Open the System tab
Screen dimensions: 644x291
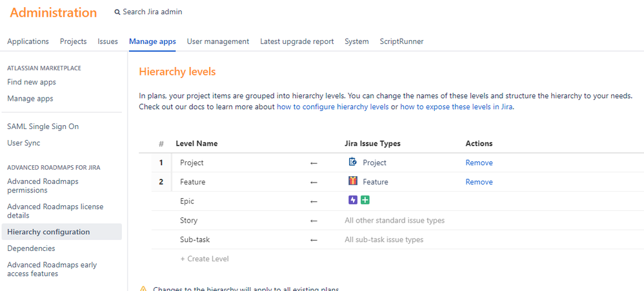pos(356,41)
